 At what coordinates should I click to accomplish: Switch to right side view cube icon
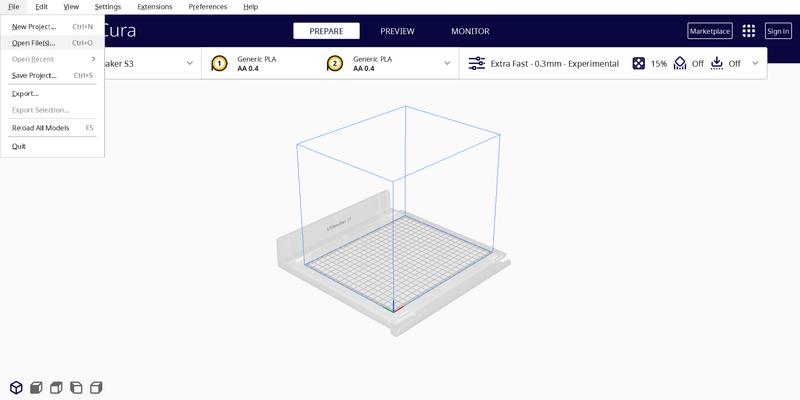tap(96, 387)
